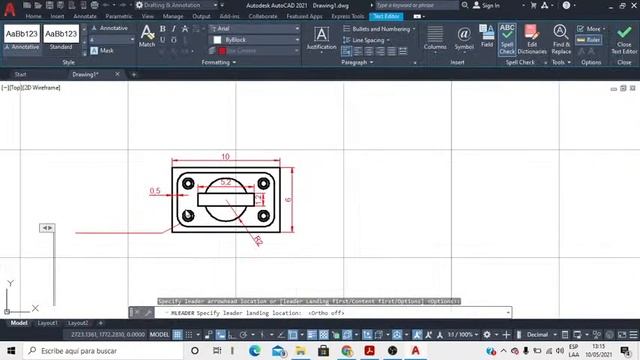Open the Columns tool
Image resolution: width=640 pixels, height=360 pixels.
pyautogui.click(x=435, y=38)
